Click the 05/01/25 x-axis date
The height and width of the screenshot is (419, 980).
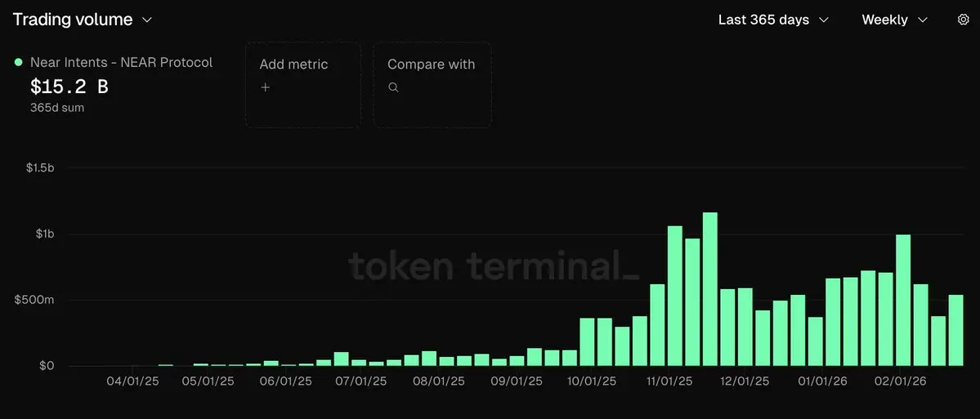pos(208,381)
